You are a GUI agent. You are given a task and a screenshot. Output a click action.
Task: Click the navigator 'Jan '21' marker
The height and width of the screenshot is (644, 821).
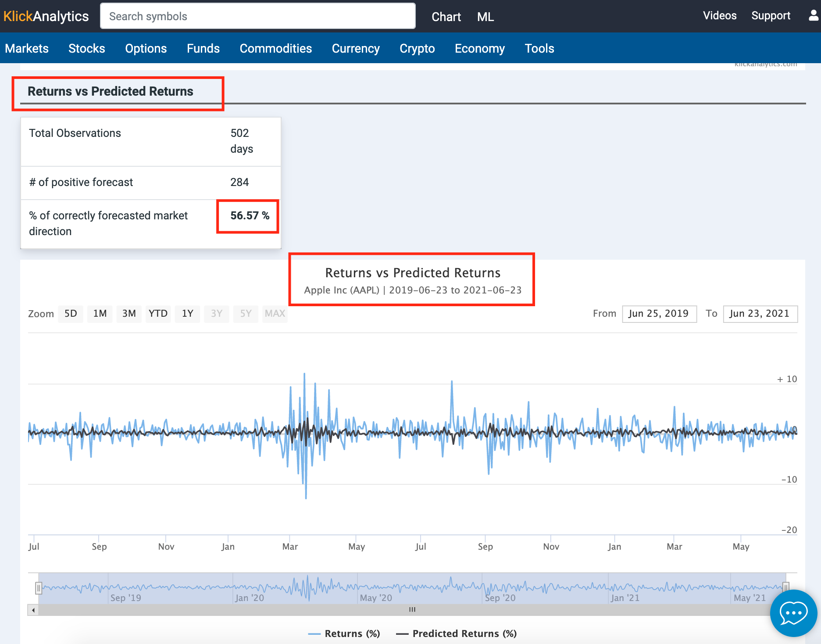[625, 598]
